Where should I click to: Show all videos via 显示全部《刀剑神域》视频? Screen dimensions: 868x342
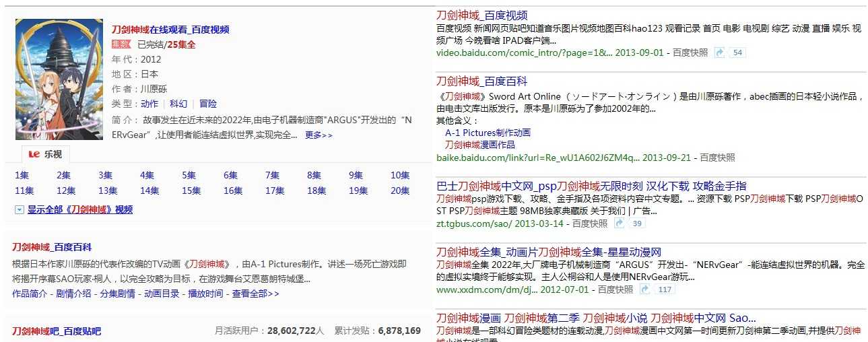[80, 210]
